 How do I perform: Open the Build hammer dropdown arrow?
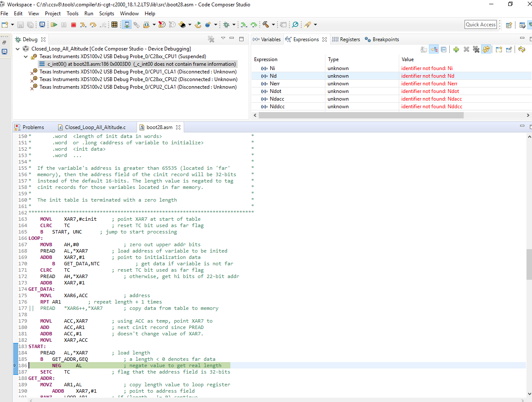(x=273, y=25)
